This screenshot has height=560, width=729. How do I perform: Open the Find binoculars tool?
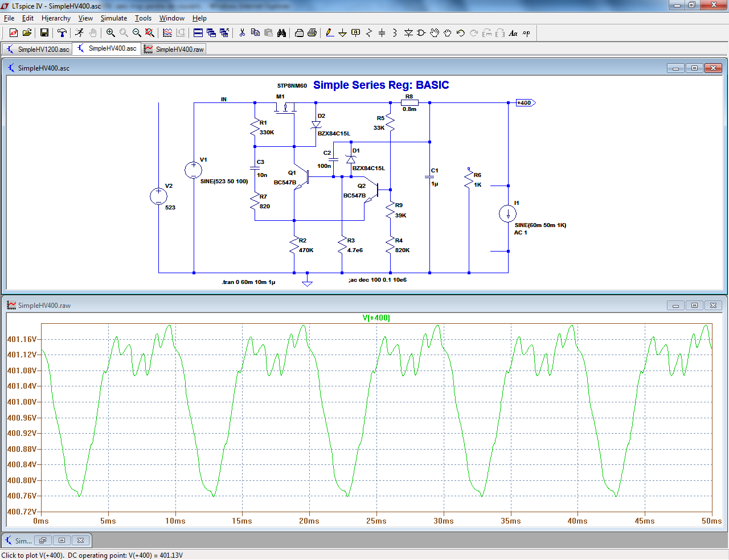pyautogui.click(x=281, y=33)
